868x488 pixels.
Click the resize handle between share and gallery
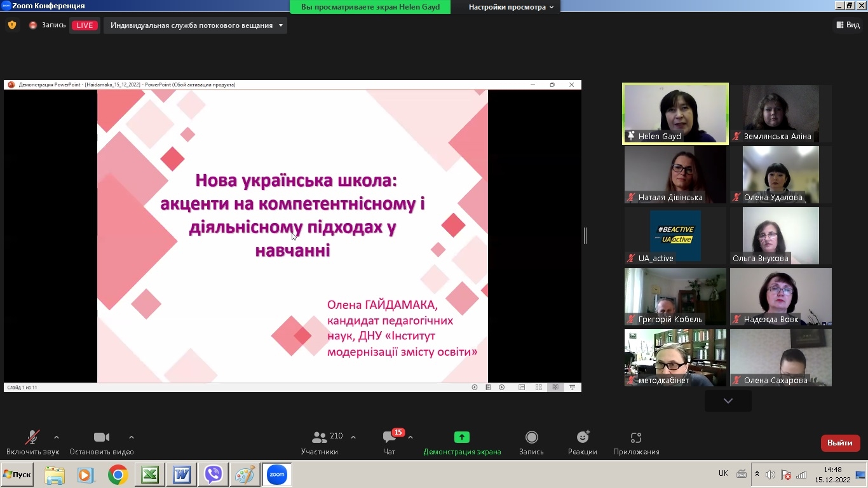(585, 236)
